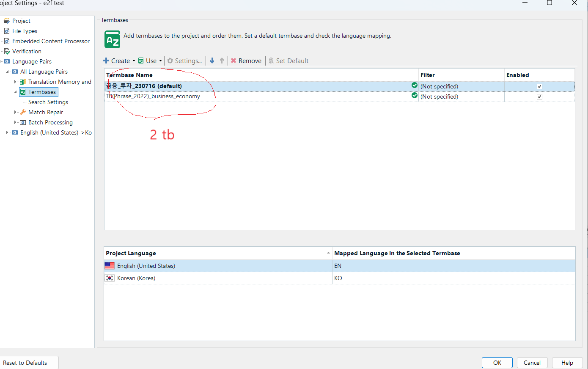Click Settings... toolbar label

[x=188, y=61]
